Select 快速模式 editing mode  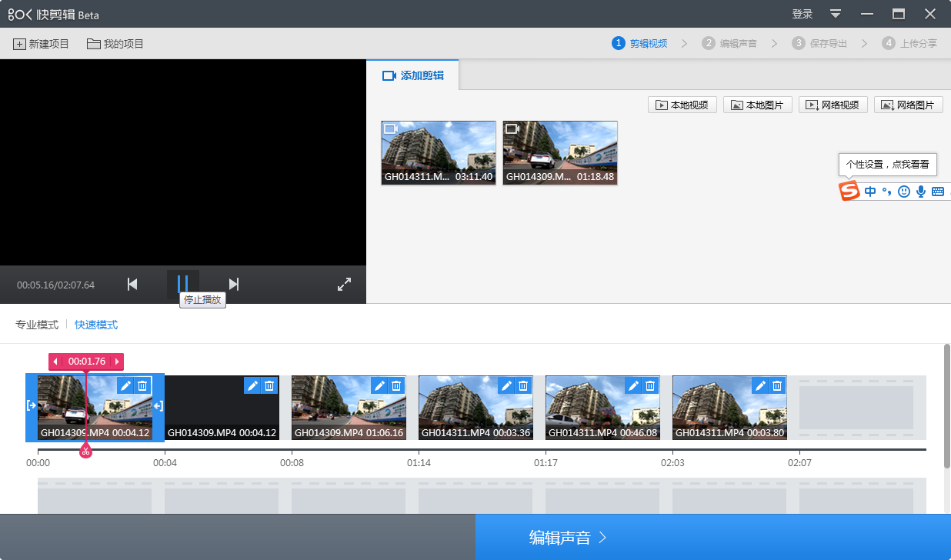(x=96, y=325)
